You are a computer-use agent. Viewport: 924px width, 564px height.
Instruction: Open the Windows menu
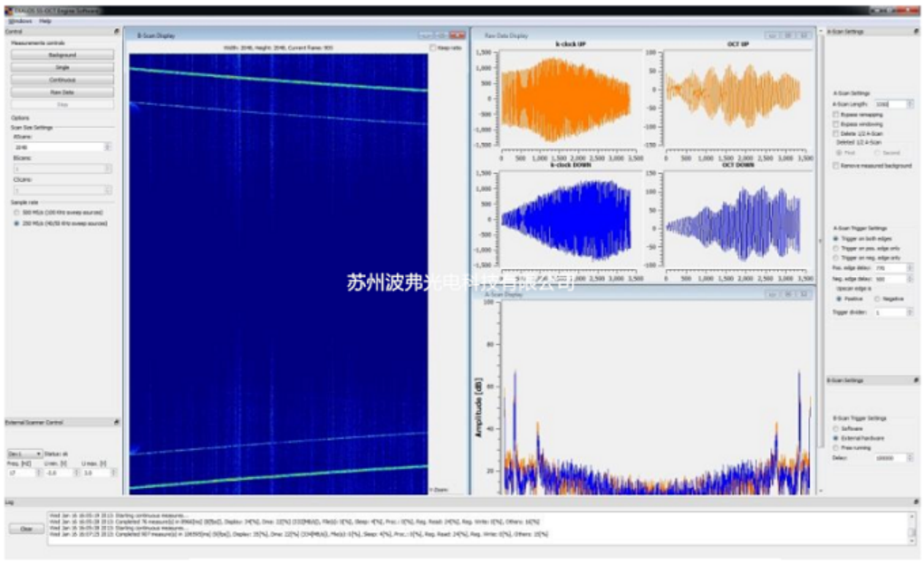tap(20, 21)
